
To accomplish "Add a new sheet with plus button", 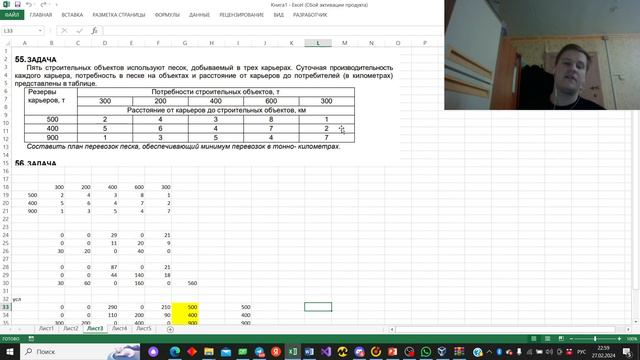I will [x=170, y=329].
